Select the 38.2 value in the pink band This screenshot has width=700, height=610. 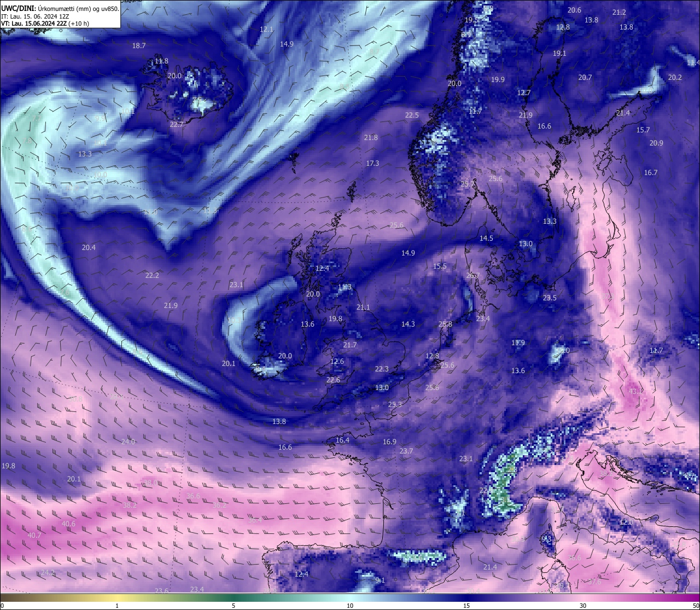coord(130,506)
